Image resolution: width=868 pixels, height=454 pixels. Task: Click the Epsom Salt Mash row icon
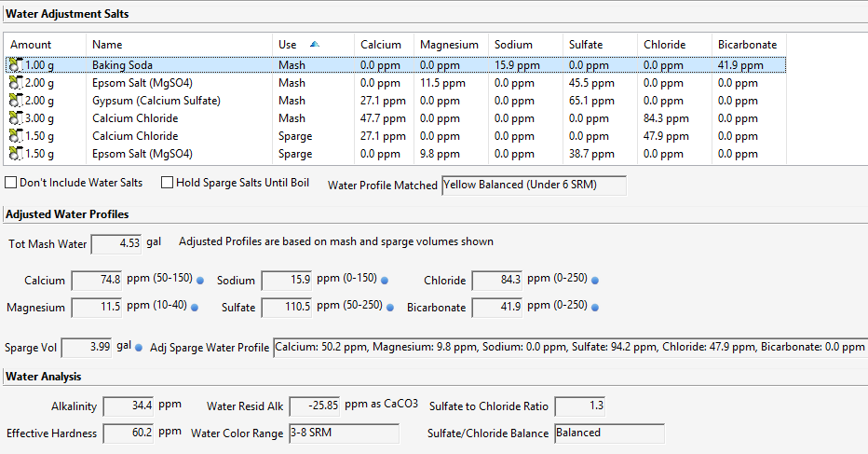pyautogui.click(x=16, y=83)
